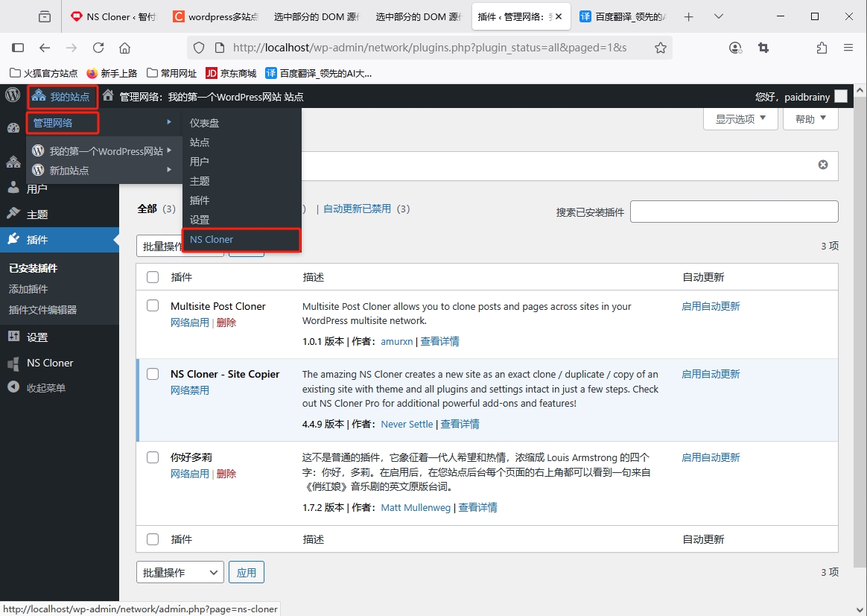View details for 你好多莉 plugin
Image resolution: width=867 pixels, height=616 pixels.
tap(477, 507)
